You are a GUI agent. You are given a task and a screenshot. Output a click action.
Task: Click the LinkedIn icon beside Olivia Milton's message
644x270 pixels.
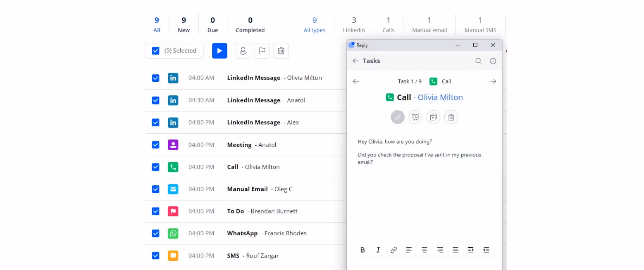click(173, 78)
